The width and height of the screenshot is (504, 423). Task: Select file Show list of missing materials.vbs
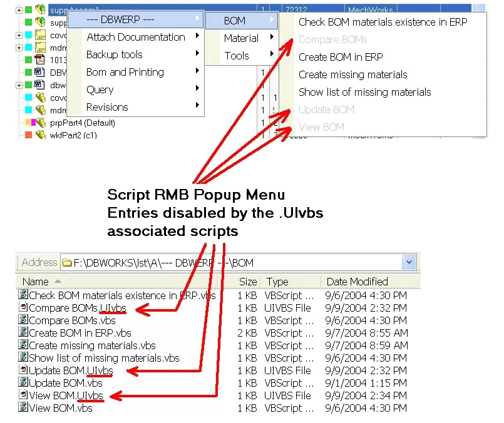[x=104, y=358]
